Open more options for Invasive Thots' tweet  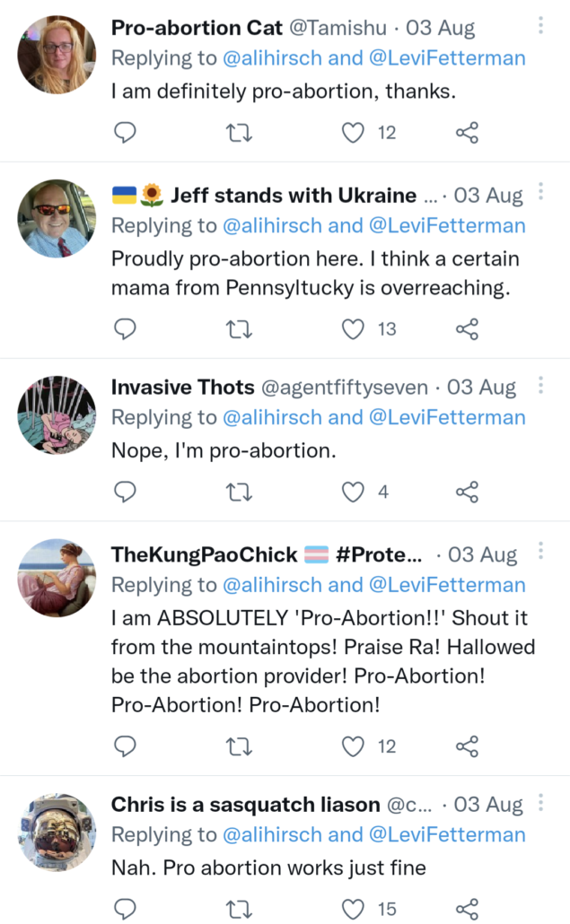point(540,385)
